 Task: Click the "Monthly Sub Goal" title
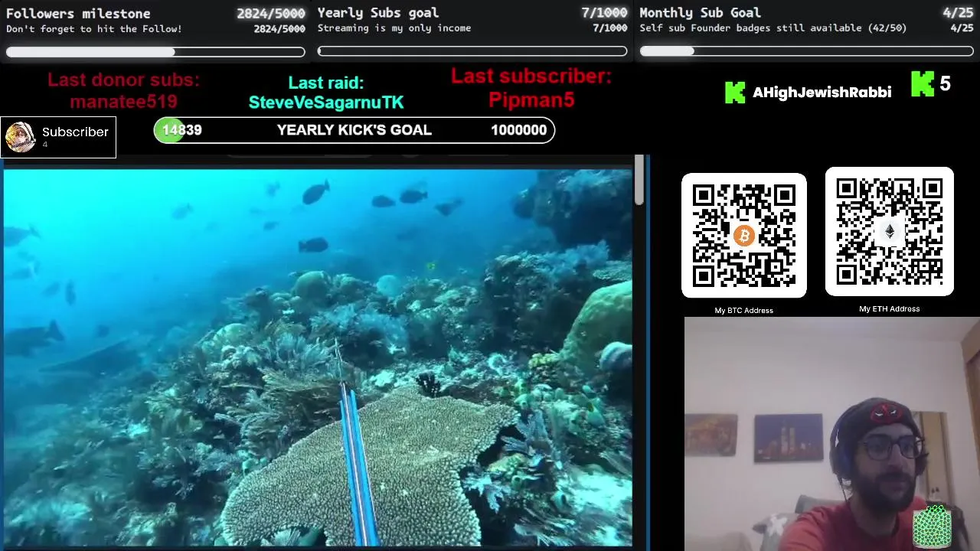[x=700, y=13]
